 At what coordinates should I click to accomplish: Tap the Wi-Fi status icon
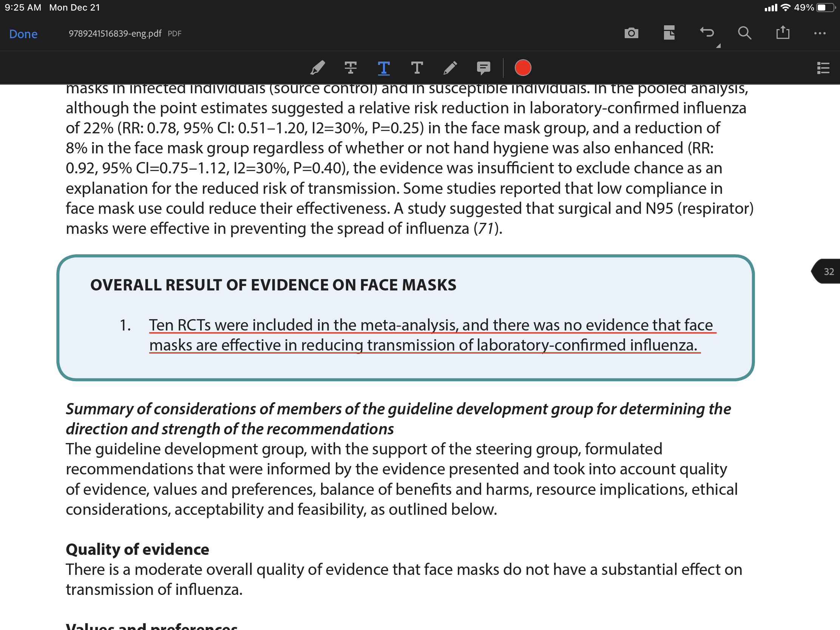(x=785, y=8)
